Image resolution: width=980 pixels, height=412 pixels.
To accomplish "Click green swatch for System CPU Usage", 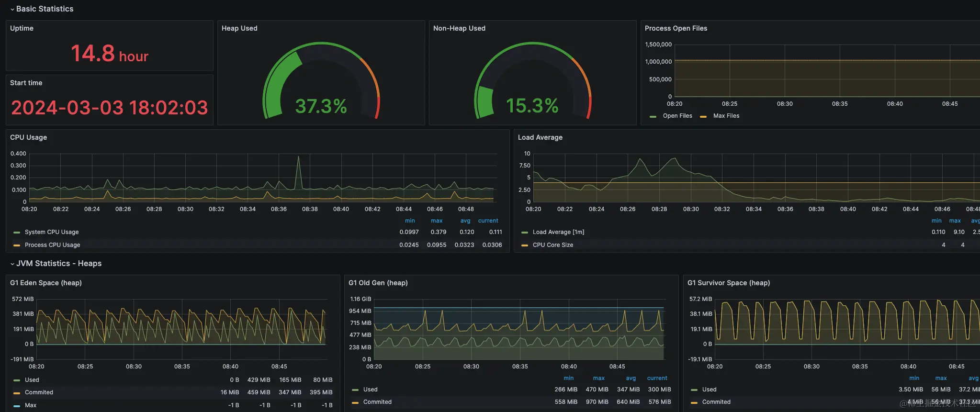I will (x=17, y=233).
